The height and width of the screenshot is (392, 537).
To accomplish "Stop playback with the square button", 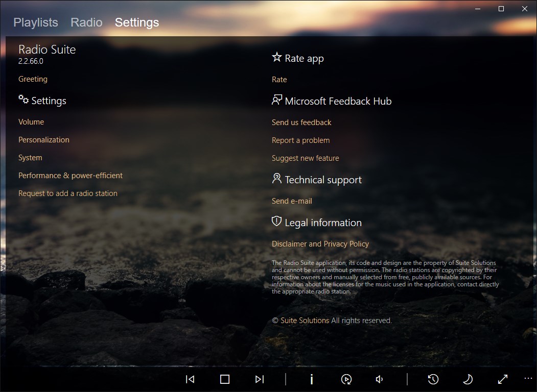I will [x=225, y=379].
